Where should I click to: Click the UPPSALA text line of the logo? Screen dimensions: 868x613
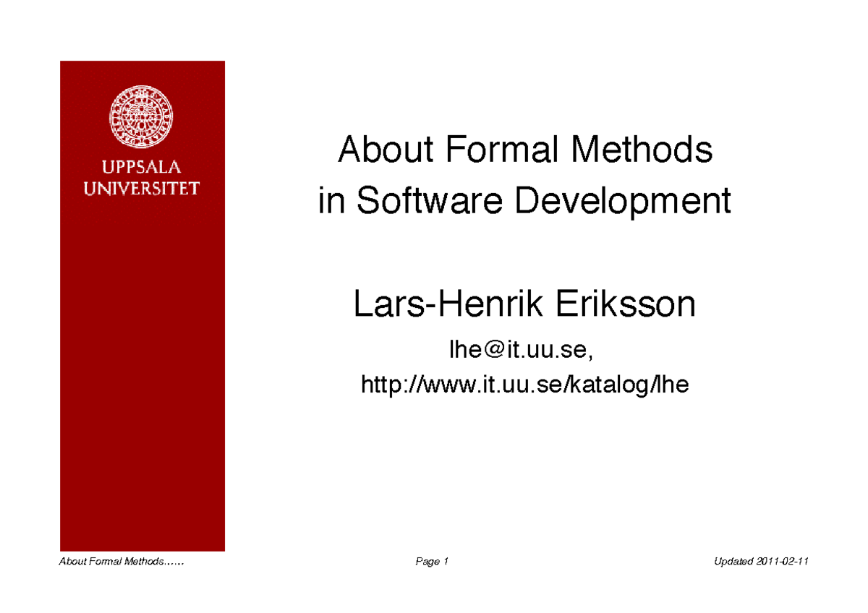coord(141,167)
